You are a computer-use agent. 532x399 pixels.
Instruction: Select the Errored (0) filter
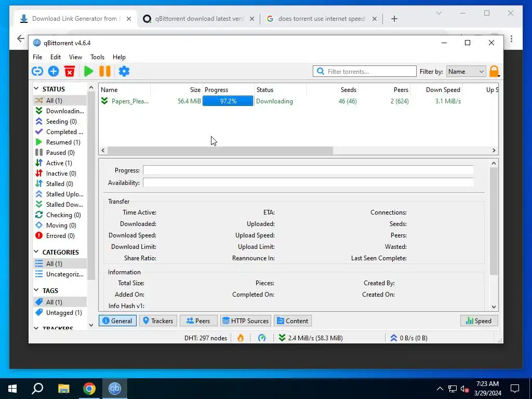pyautogui.click(x=60, y=236)
